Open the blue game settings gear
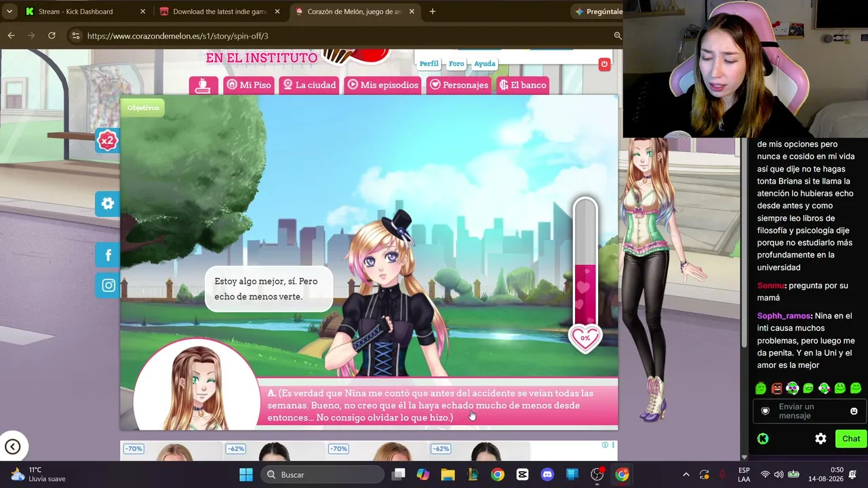The height and width of the screenshot is (488, 868). 107,203
